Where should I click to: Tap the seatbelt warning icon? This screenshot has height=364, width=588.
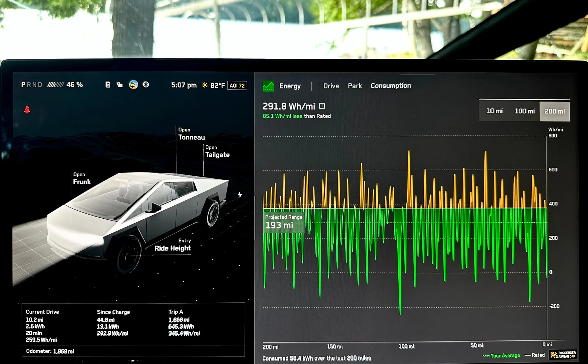coord(27,110)
